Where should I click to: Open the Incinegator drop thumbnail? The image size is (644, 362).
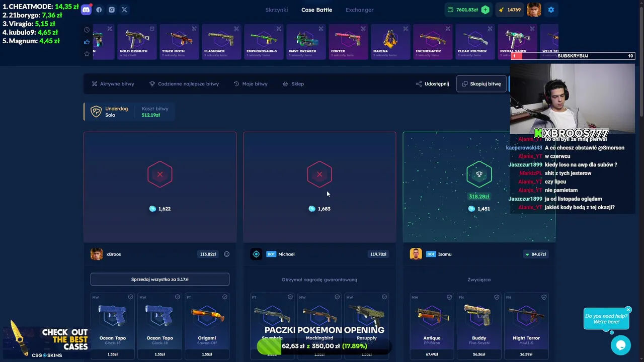(x=433, y=42)
